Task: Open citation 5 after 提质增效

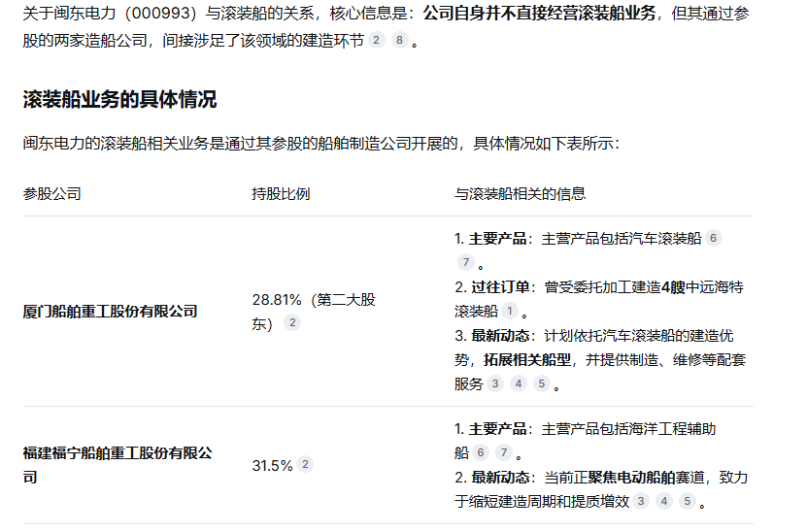Action: coord(688,501)
